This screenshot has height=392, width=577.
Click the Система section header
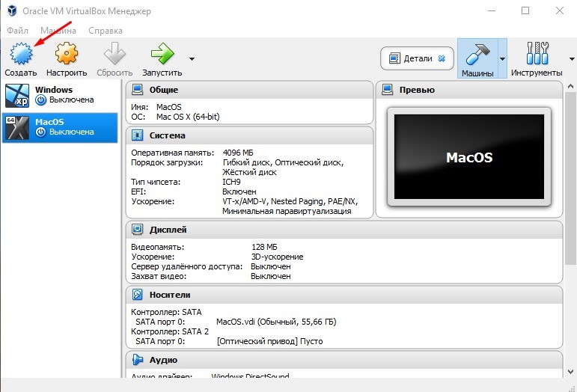[x=167, y=135]
